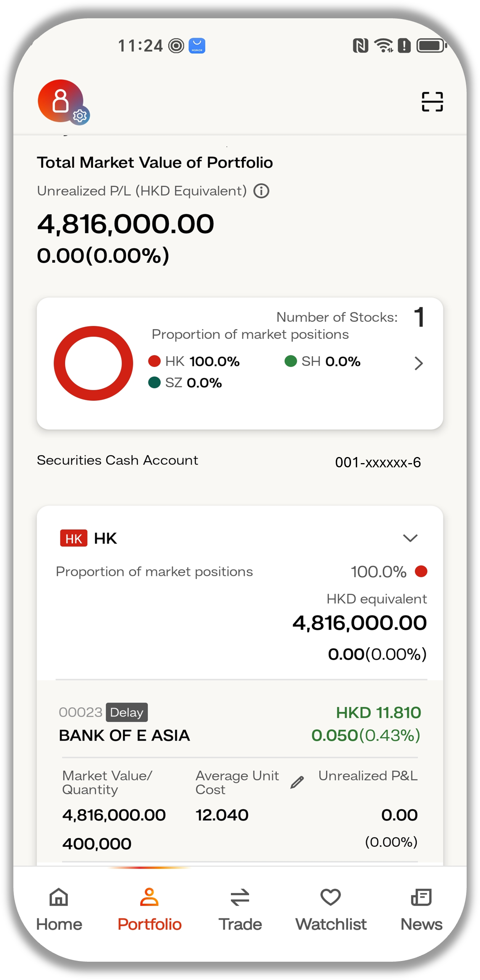This screenshot has height=980, width=480.
Task: Tap the pencil edit icon for Average Unit Cost
Action: point(297,782)
